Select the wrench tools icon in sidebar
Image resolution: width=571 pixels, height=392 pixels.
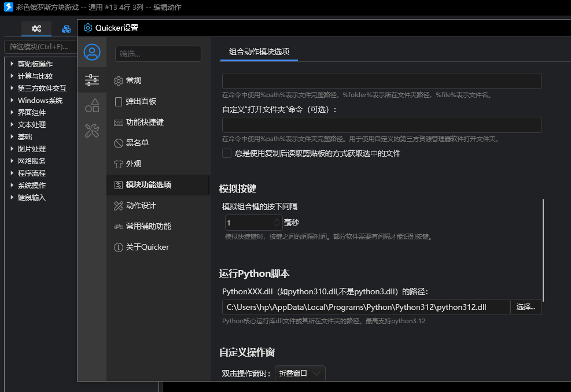92,130
